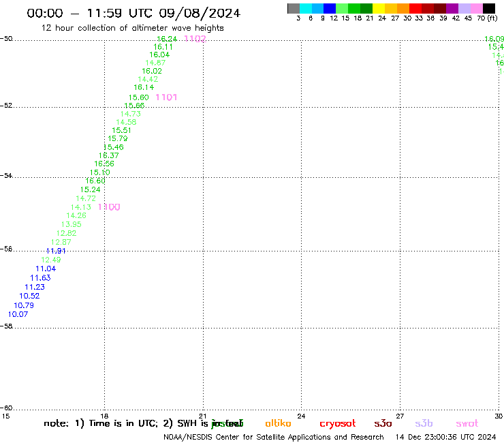Click wave height value 15.51
The height and width of the screenshot is (443, 504).
click(121, 130)
